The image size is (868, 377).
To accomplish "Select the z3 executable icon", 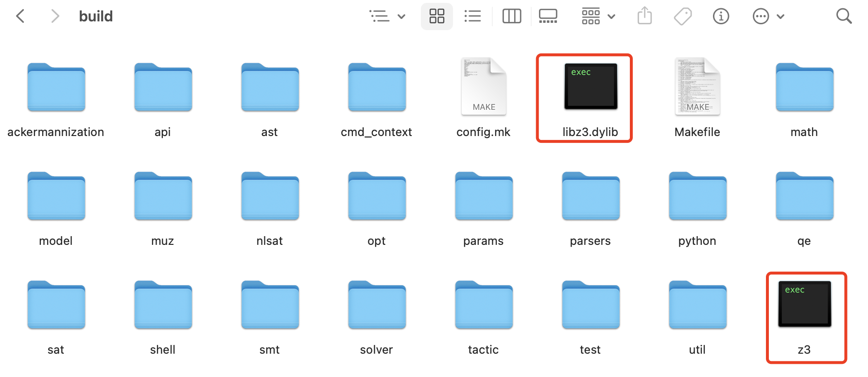I will point(804,304).
